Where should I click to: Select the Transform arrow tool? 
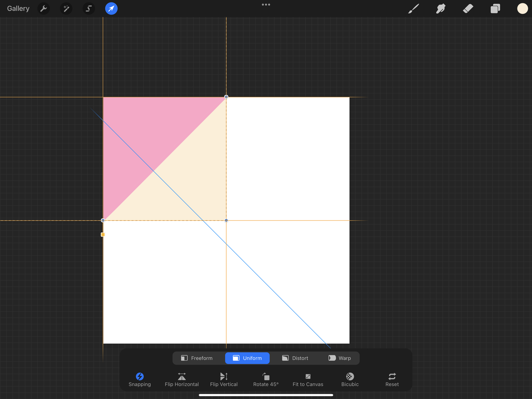coord(111,8)
